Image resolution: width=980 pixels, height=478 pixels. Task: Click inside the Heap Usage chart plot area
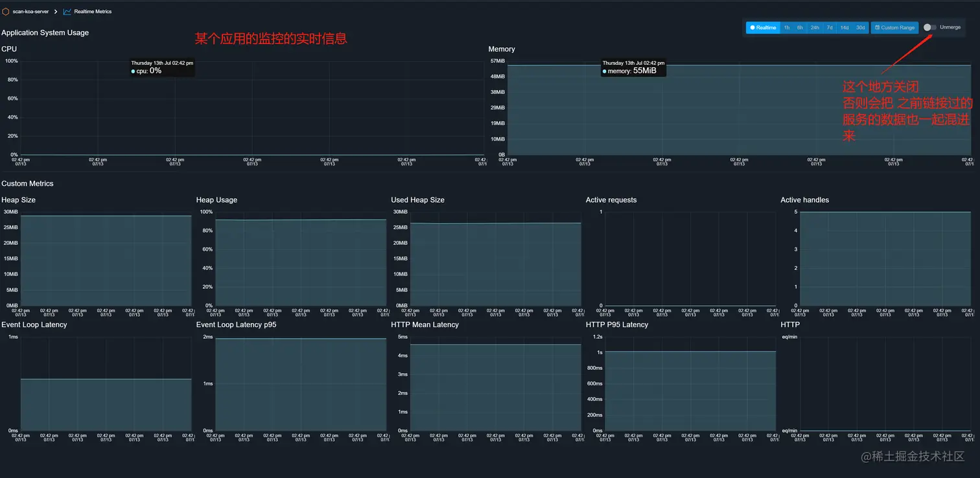(301, 259)
